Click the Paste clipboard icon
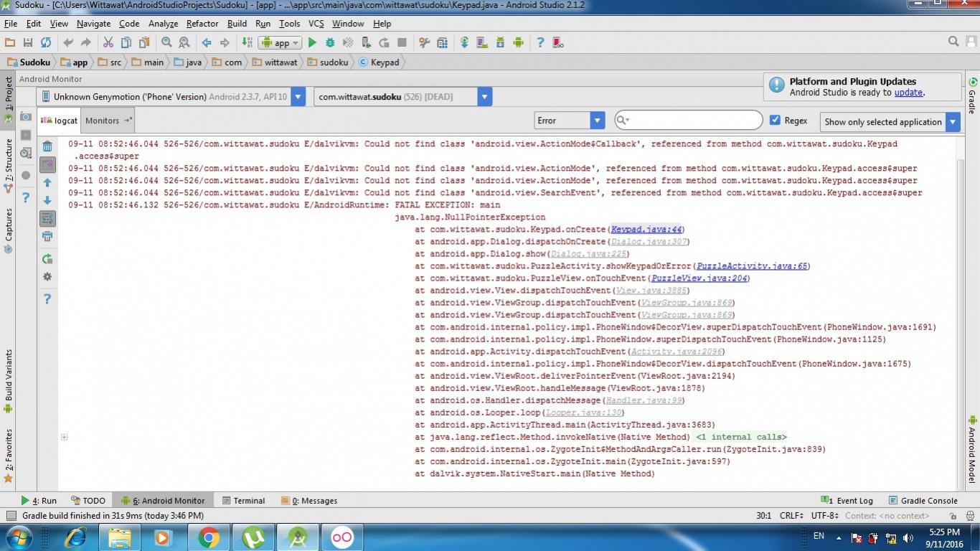The image size is (980, 551). pyautogui.click(x=144, y=43)
